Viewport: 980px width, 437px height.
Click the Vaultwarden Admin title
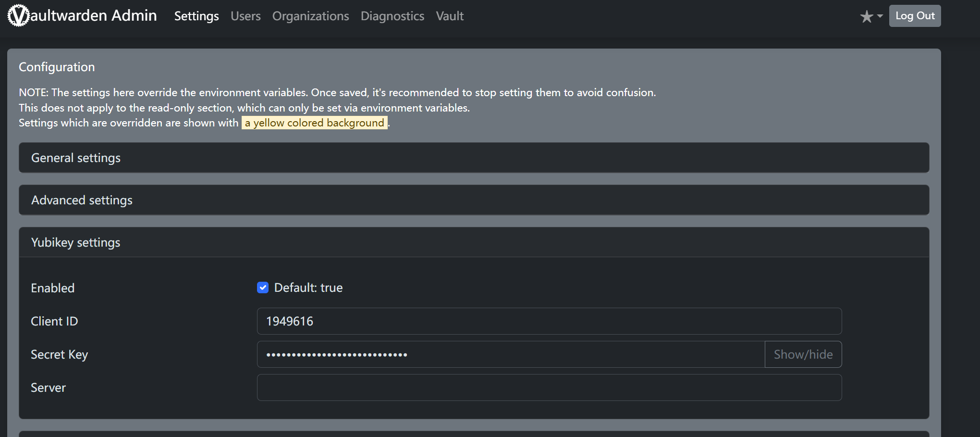[x=82, y=15]
